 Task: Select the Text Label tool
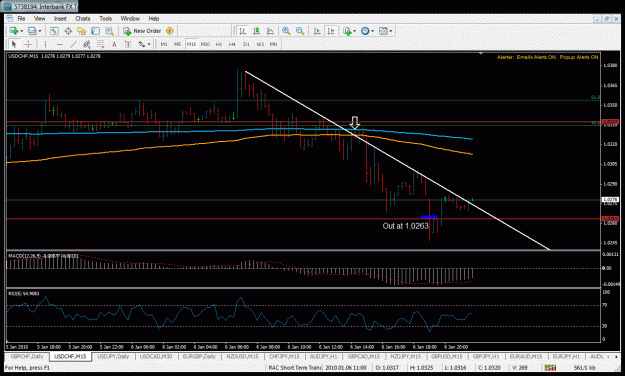[128, 44]
